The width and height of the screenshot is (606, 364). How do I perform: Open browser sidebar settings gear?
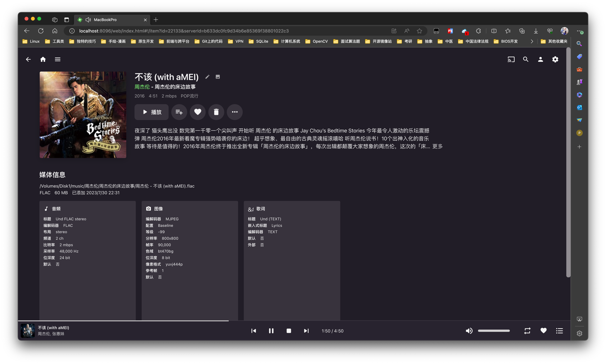coord(579,333)
